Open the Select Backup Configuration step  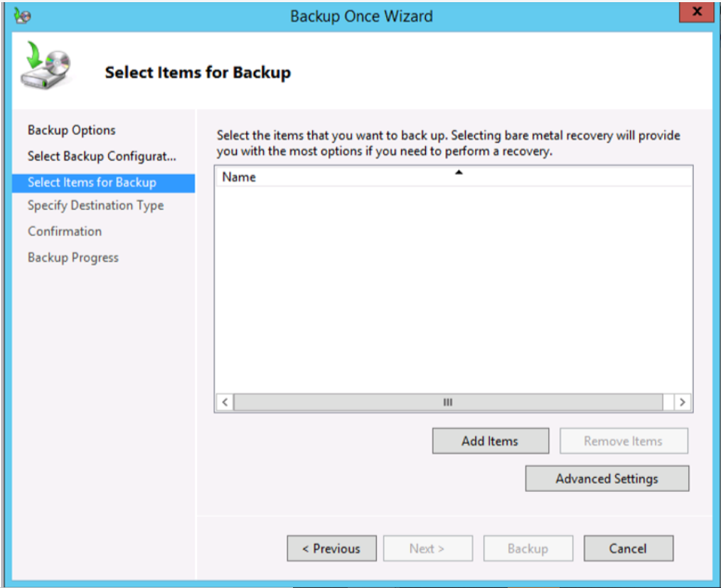[101, 156]
